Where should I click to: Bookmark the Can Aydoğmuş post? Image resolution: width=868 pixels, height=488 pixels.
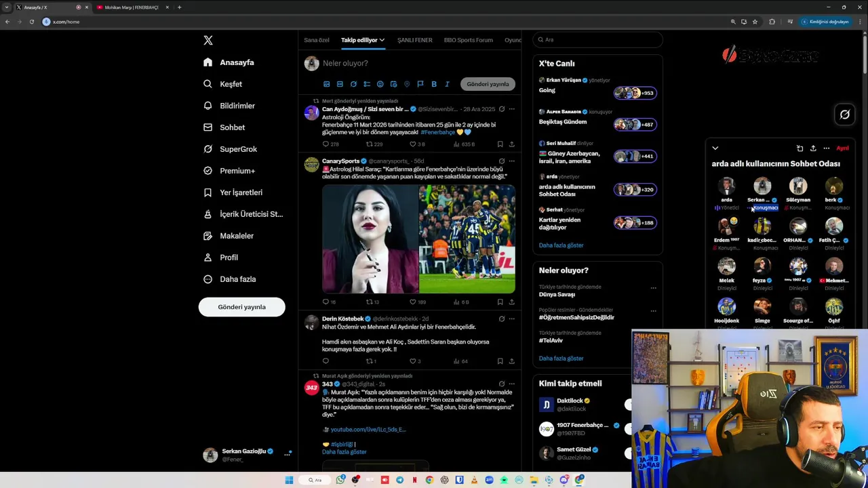[x=500, y=144]
